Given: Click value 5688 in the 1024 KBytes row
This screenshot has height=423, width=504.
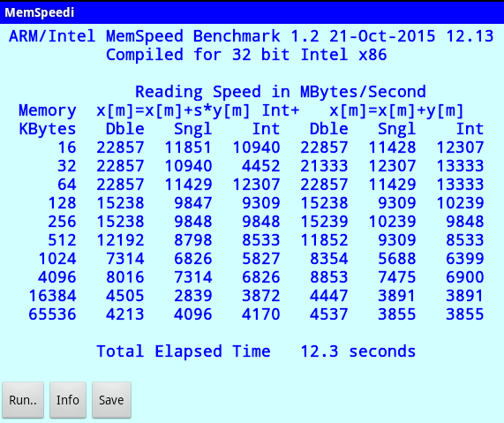Looking at the screenshot, I should (397, 259).
